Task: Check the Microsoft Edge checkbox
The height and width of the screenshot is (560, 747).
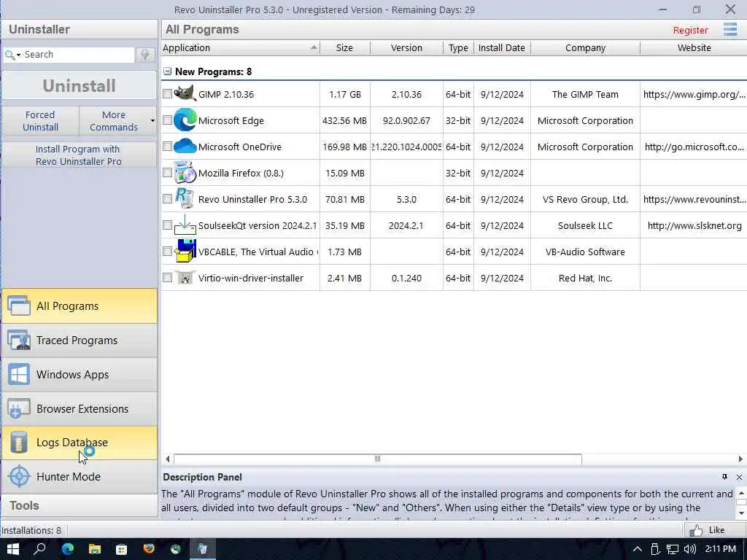Action: pos(167,120)
